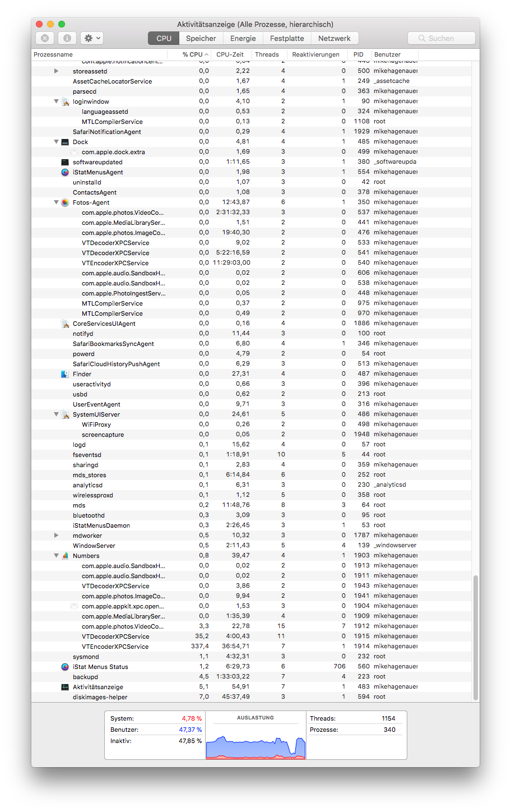511x812 pixels.
Task: Switch to the Speicher tab
Action: pos(201,38)
